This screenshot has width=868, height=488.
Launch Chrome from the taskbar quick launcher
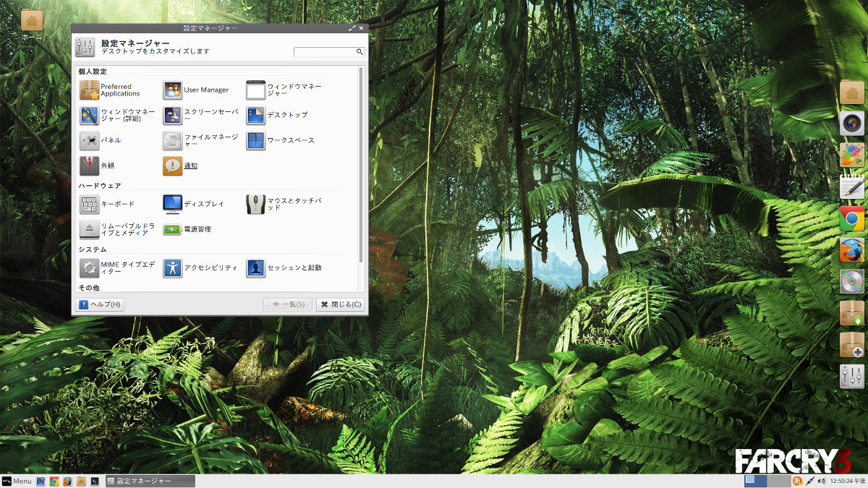coord(54,481)
